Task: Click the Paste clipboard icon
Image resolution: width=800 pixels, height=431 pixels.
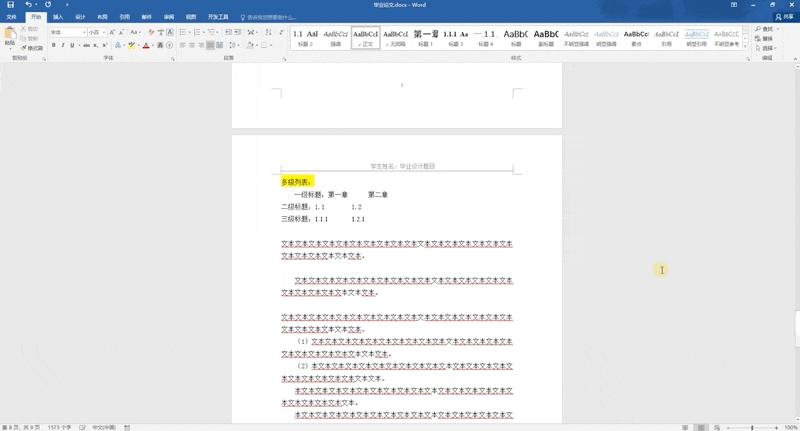Action: (x=10, y=34)
